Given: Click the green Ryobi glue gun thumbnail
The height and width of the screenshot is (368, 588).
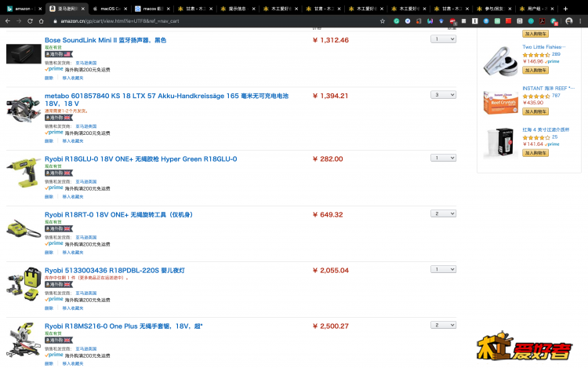Looking at the screenshot, I should [24, 172].
